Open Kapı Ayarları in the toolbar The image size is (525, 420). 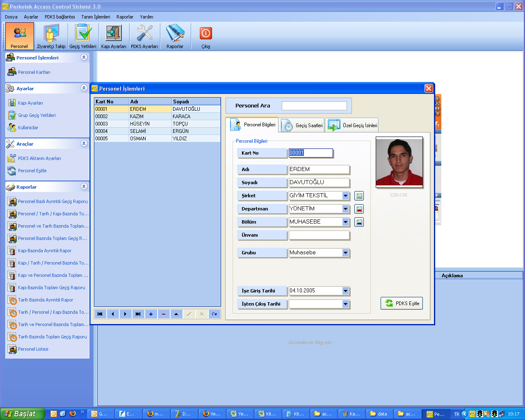click(114, 36)
